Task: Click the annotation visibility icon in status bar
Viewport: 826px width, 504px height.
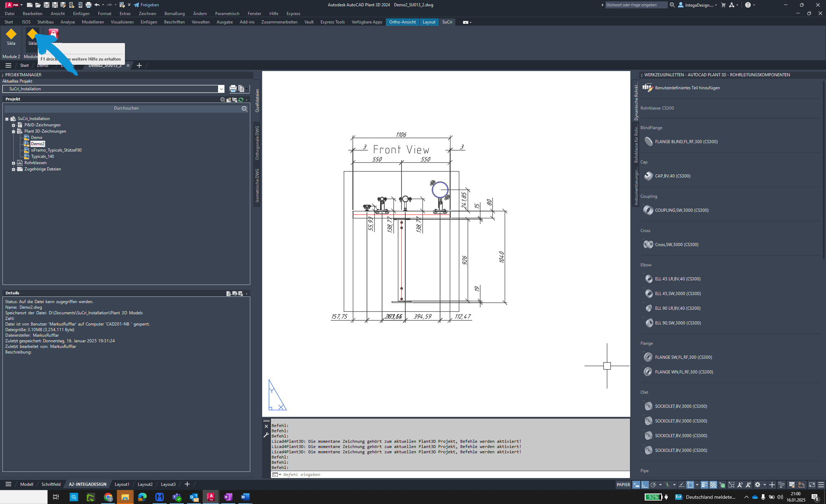Action: [x=740, y=485]
